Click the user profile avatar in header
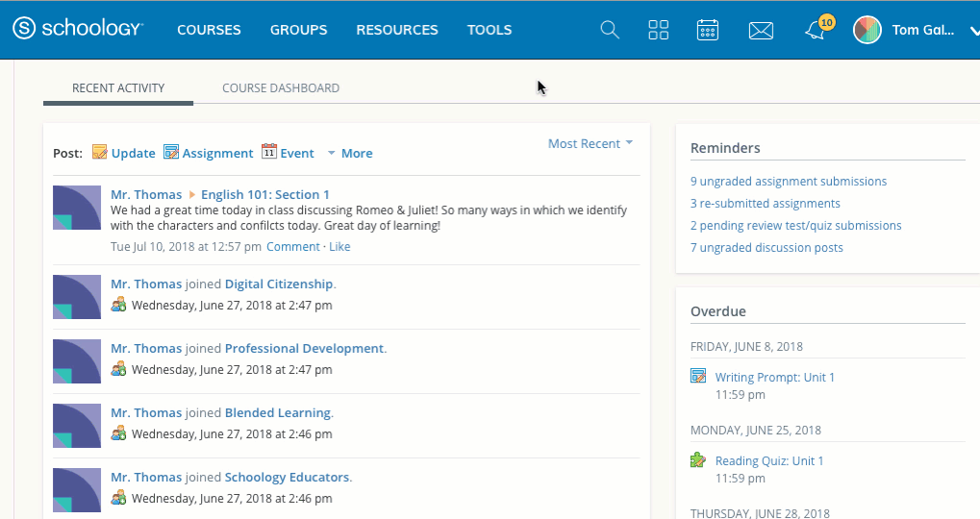 tap(867, 30)
